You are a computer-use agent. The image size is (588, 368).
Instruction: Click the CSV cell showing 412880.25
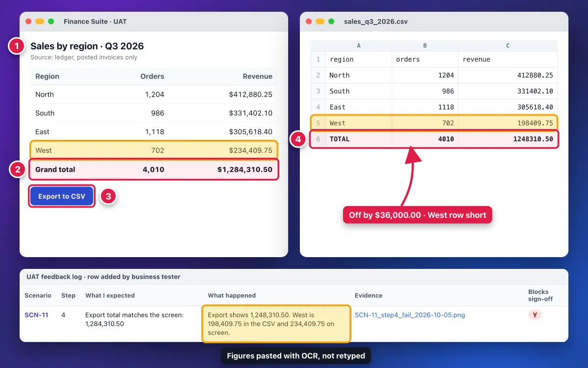[x=508, y=75]
